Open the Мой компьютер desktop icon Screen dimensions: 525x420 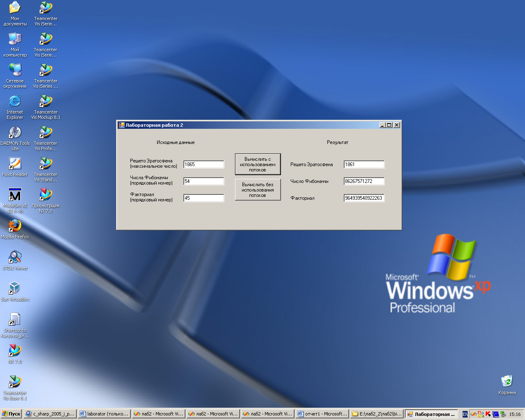coord(15,44)
